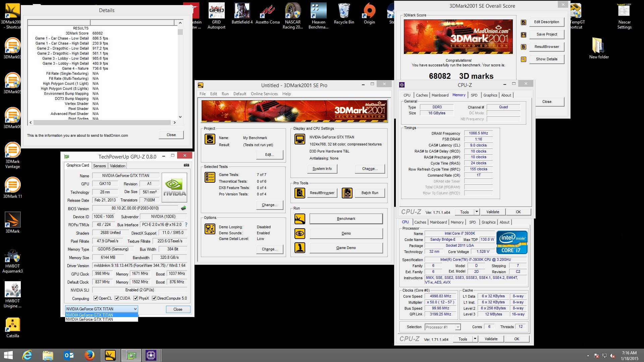The image size is (644, 362).
Task: Click the Project icon in 3DMark2001
Action: (x=210, y=139)
